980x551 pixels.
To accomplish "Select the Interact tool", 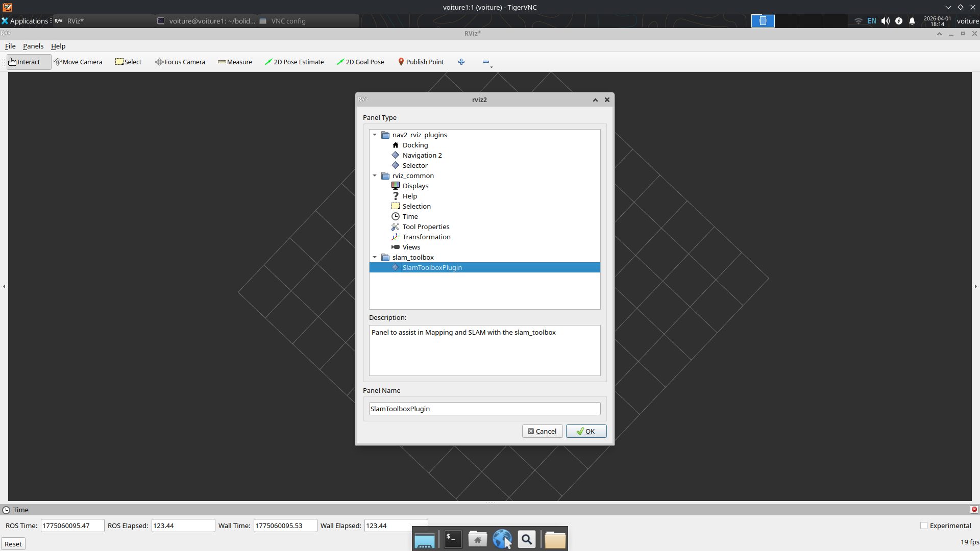I will pyautogui.click(x=24, y=62).
